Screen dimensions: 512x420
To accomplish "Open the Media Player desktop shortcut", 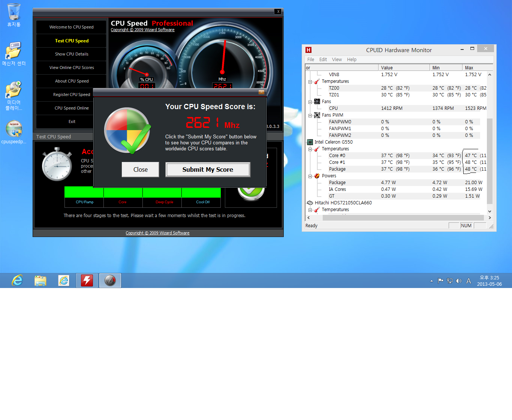I will [14, 96].
